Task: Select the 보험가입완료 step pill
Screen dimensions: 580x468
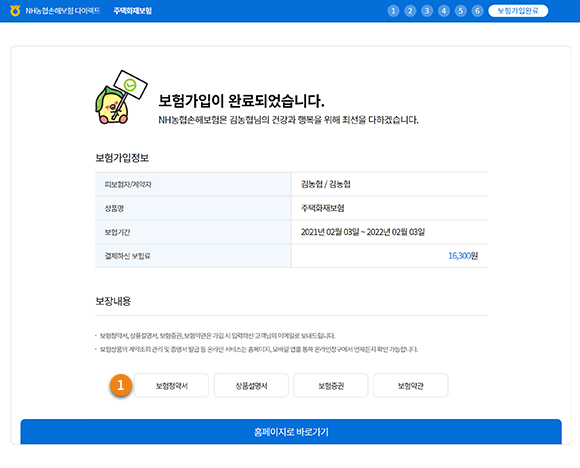Action: pyautogui.click(x=518, y=11)
